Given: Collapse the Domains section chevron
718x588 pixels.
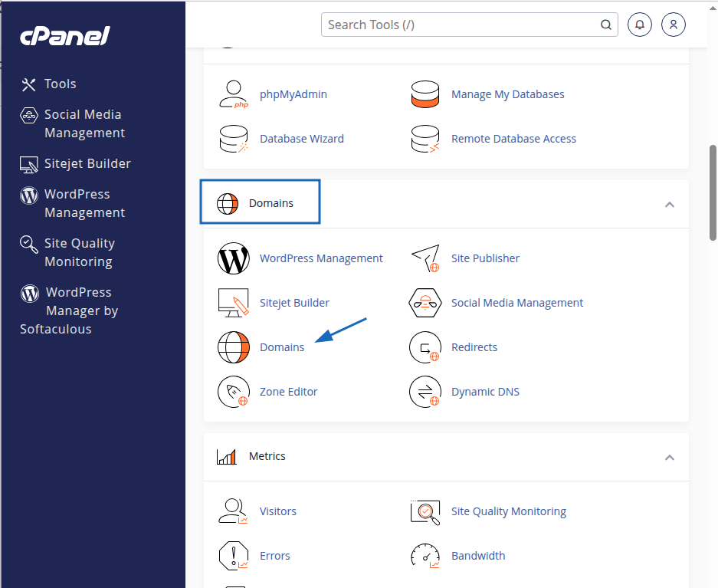Looking at the screenshot, I should click(669, 205).
